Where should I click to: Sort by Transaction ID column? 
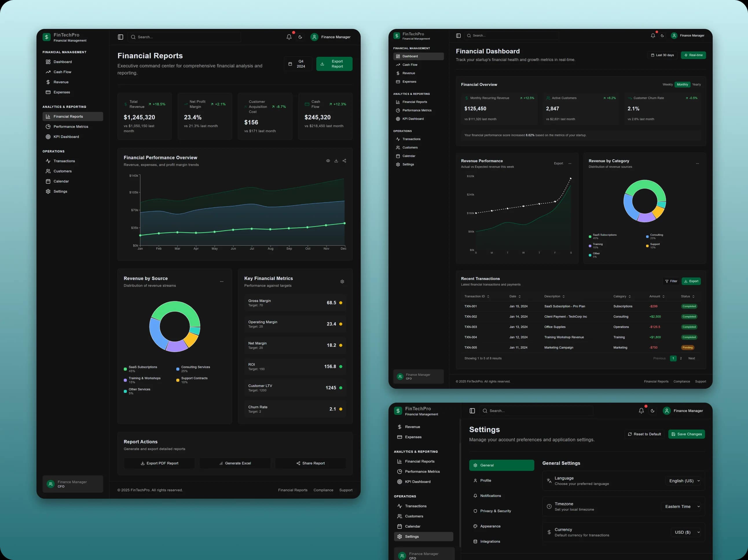(x=477, y=296)
